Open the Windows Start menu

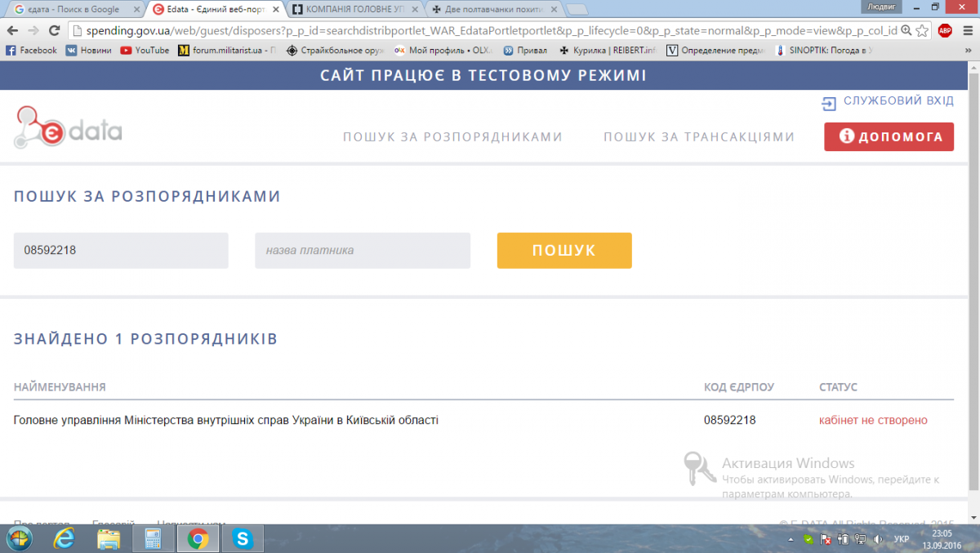pyautogui.click(x=19, y=539)
